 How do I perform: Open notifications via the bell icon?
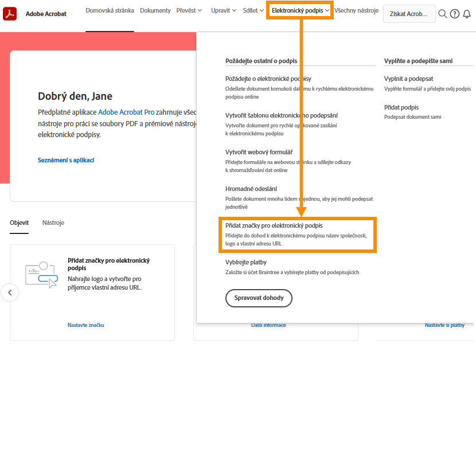(468, 13)
